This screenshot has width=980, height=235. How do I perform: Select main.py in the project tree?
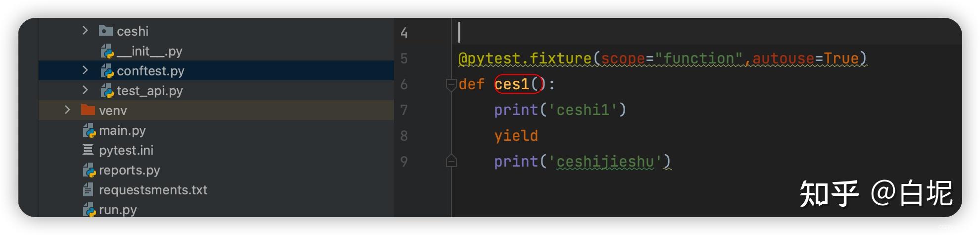click(x=122, y=130)
